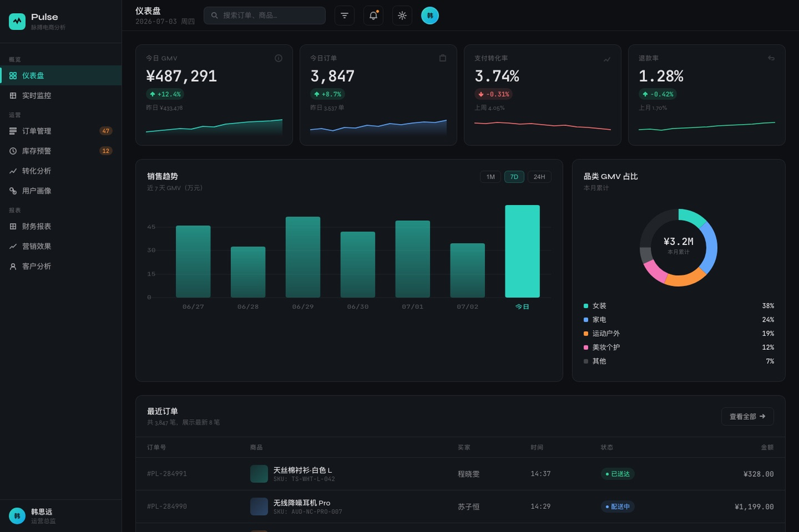Click the 仪表盘 sidebar icon
Viewport: 799px width, 532px height.
coord(13,75)
